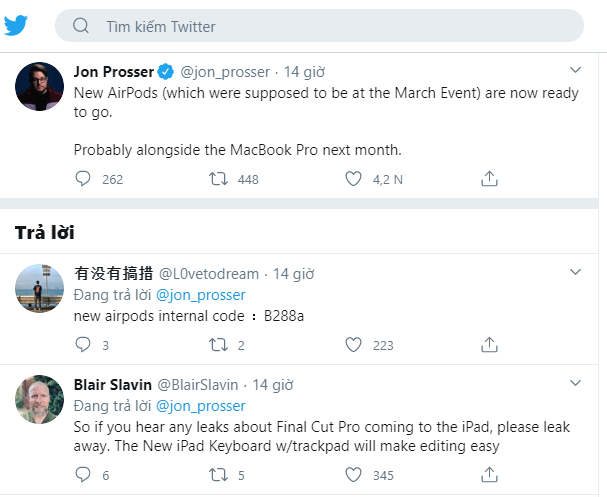Click the @jon_prosser link in L0vetodream's reply

(201, 295)
